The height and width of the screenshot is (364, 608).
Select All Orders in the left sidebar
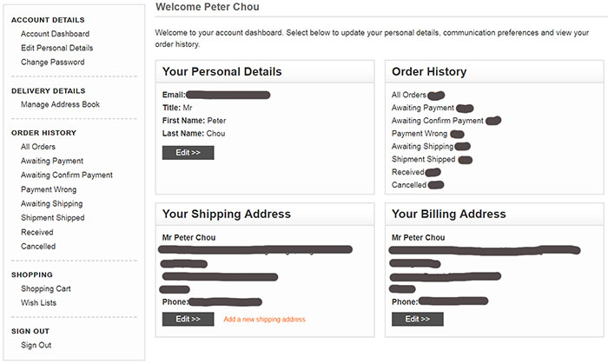pos(37,147)
